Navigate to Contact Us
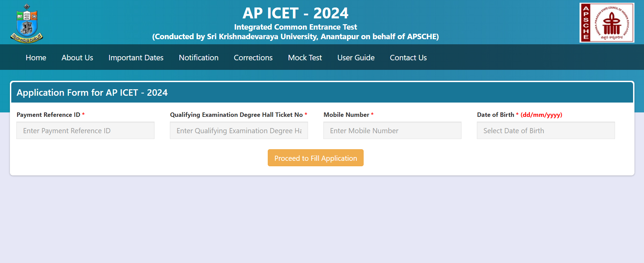This screenshot has width=644, height=263. [408, 58]
